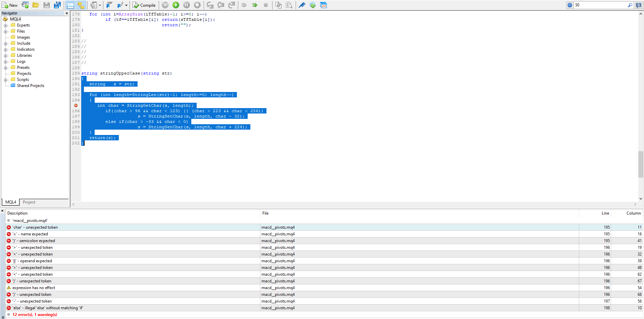Click the function list f icon
The height and width of the screenshot is (319, 644).
(120, 5)
